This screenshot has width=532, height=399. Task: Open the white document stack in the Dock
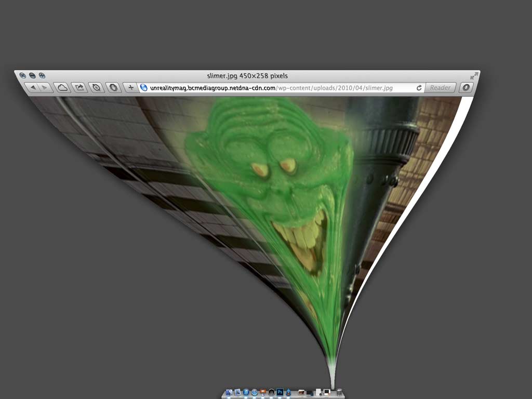point(318,392)
